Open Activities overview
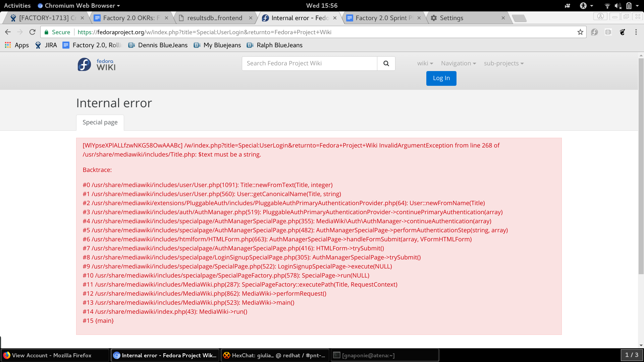Screen dimensions: 644x362 [x=17, y=6]
